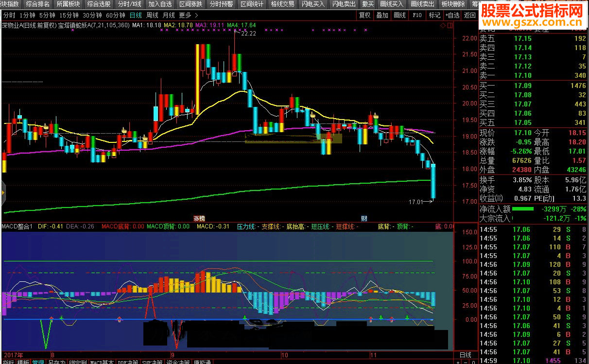Click the 卖五 price 17.15
This screenshot has width=589, height=364.
(x=523, y=38)
